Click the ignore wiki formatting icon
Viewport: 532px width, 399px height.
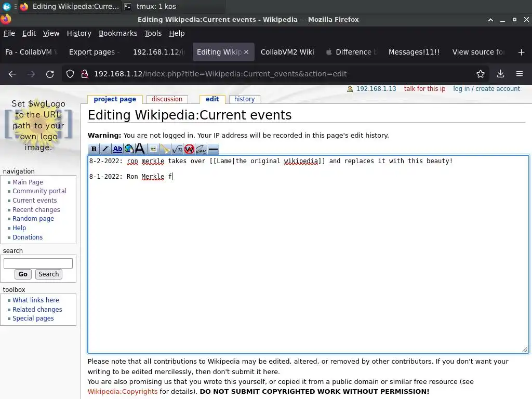(x=189, y=149)
